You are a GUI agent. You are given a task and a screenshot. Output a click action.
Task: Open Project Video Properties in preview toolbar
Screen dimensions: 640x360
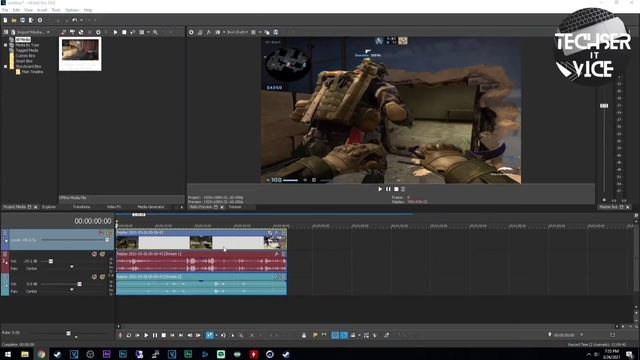click(x=191, y=32)
